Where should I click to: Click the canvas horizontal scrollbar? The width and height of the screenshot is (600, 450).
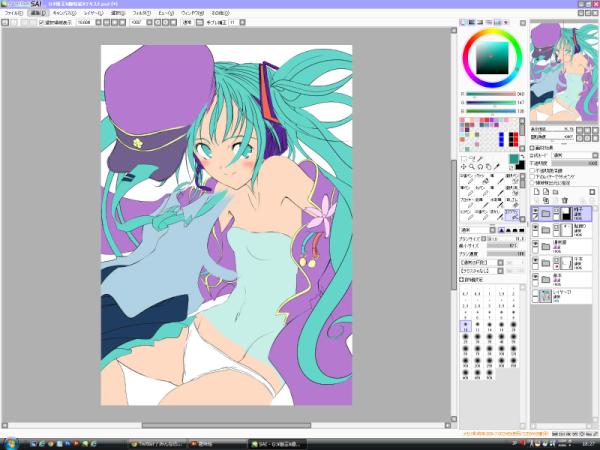(227, 426)
